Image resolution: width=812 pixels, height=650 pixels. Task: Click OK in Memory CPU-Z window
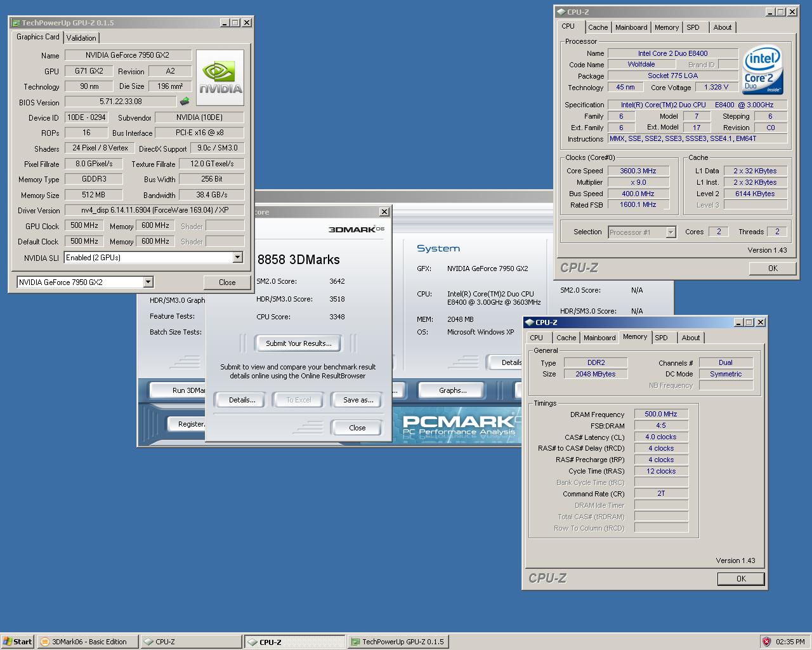tap(741, 579)
